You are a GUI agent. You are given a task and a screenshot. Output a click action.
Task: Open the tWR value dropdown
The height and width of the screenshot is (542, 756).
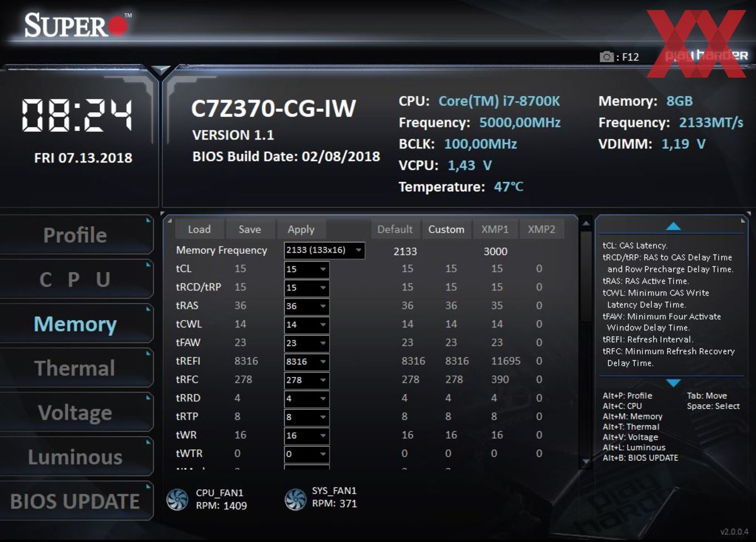[307, 435]
